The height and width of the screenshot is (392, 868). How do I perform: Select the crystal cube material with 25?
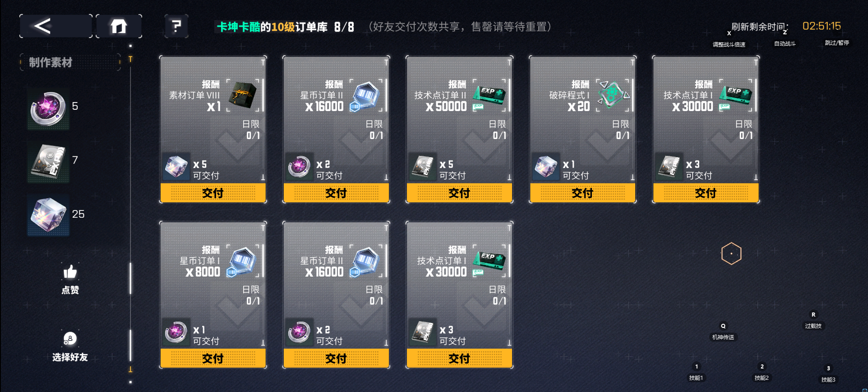coord(48,215)
